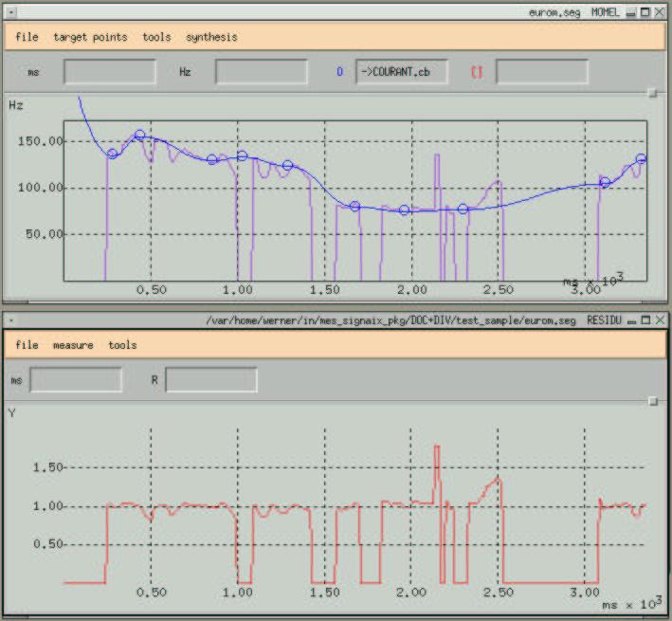Click the field next to red brackets
Screen dimensions: 672x621
pyautogui.click(x=542, y=71)
